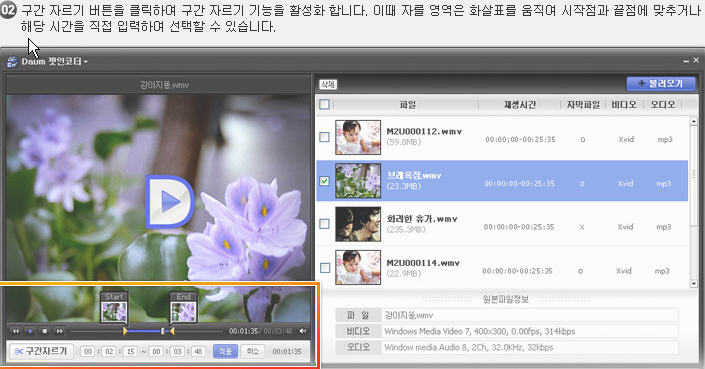
Task: Click the 파일 column header
Action: (407, 105)
